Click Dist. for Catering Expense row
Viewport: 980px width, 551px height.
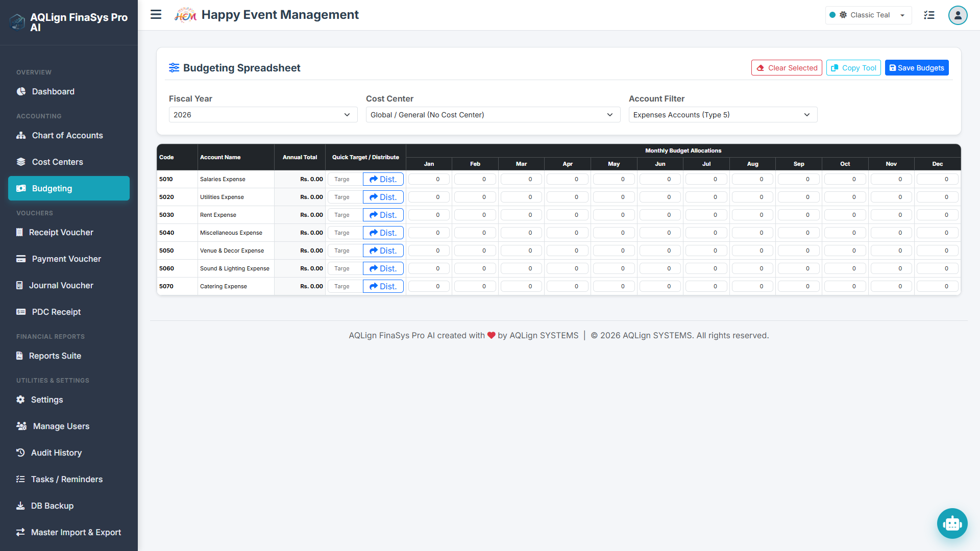(383, 286)
